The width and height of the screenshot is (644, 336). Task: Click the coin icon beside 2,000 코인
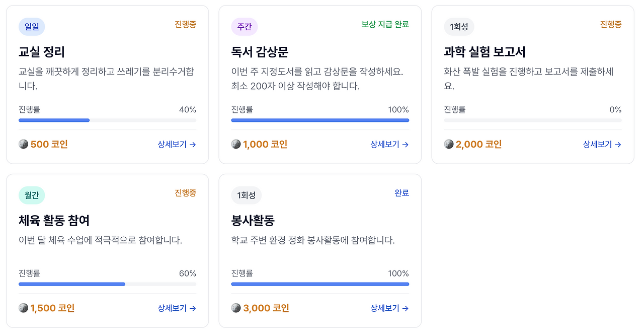pyautogui.click(x=449, y=145)
